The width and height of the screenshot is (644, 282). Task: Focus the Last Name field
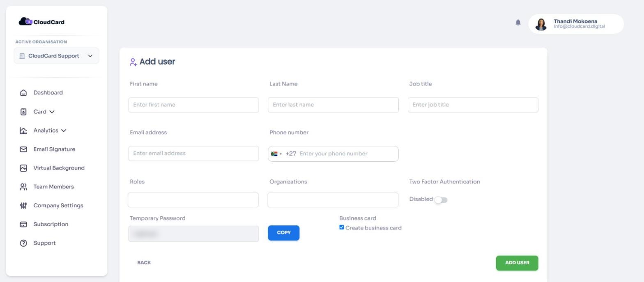click(x=333, y=105)
